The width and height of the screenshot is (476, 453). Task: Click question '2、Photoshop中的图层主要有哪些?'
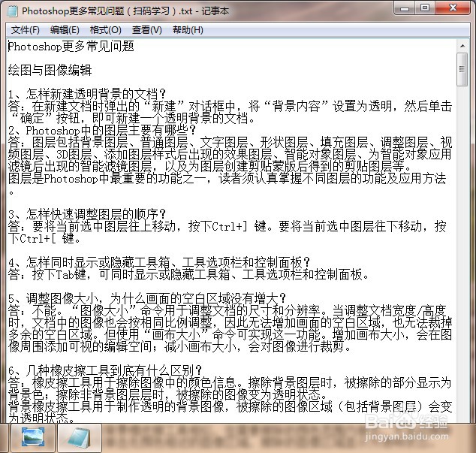pyautogui.click(x=102, y=130)
